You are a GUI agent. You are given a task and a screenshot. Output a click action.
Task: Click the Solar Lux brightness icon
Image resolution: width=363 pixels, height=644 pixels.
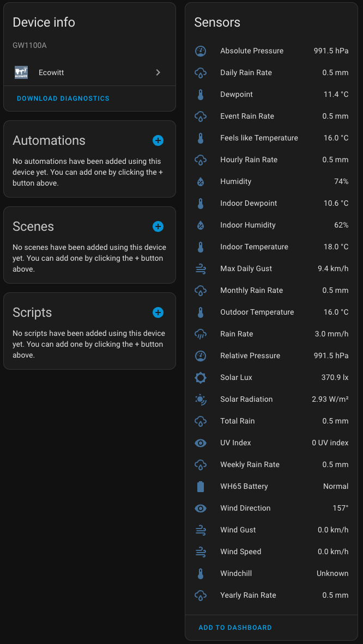click(x=201, y=377)
